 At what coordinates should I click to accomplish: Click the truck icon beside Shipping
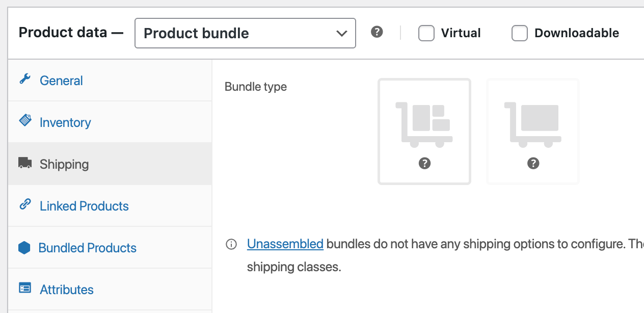24,163
